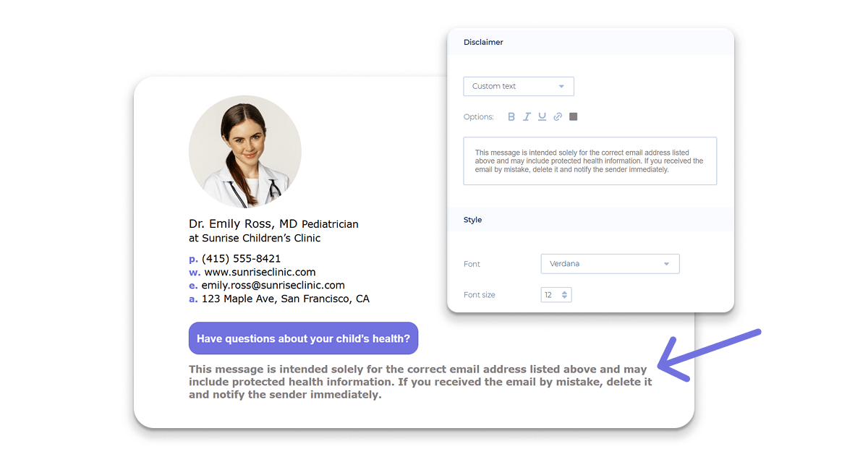868x457 pixels.
Task: Click the name 'Dr. Emily Ross, MD'
Action: pyautogui.click(x=243, y=224)
